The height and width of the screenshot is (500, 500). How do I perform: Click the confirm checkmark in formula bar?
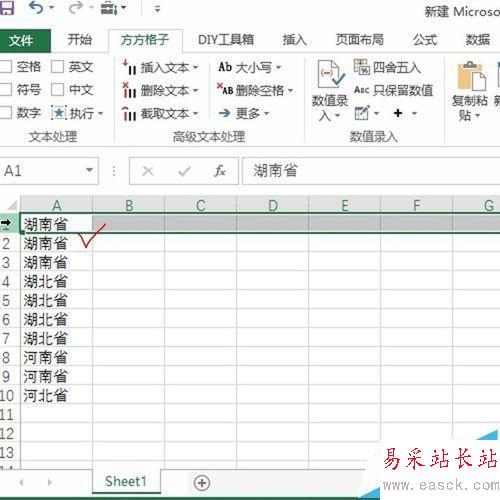click(x=184, y=171)
